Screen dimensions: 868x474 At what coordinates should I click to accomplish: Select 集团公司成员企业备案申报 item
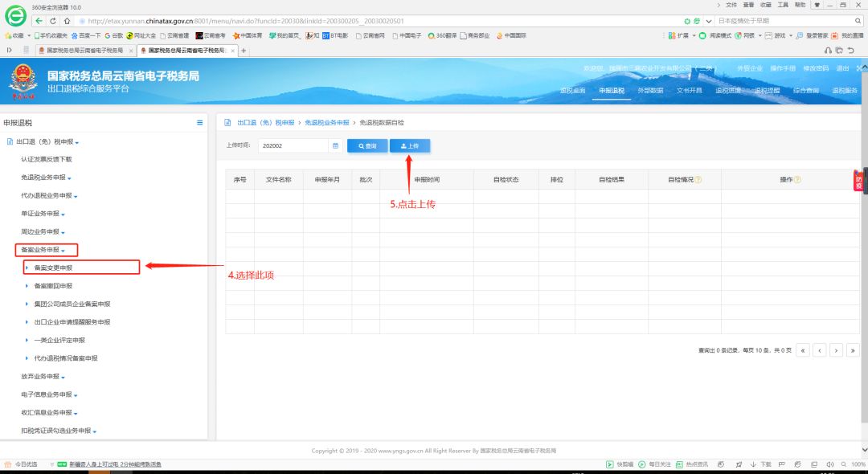pyautogui.click(x=72, y=304)
